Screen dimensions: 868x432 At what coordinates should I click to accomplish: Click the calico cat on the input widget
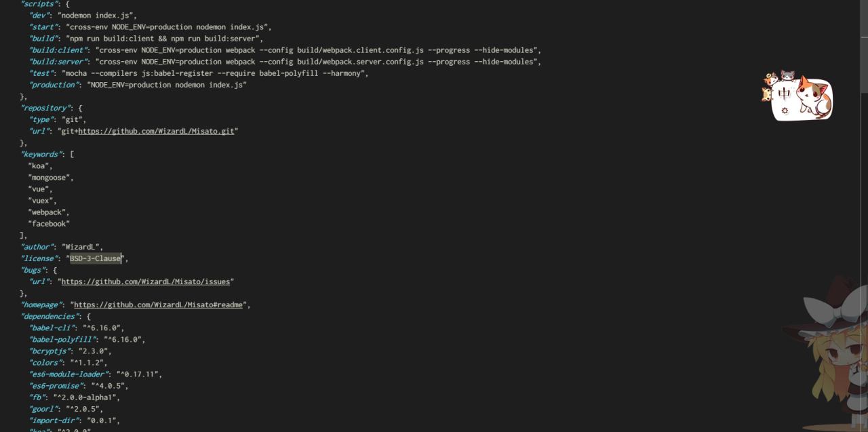point(813,98)
